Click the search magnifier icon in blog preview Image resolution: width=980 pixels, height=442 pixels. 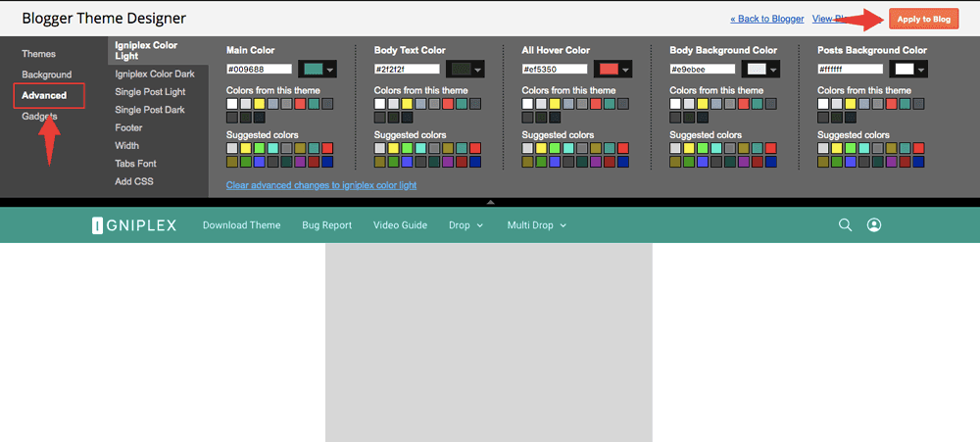click(845, 225)
